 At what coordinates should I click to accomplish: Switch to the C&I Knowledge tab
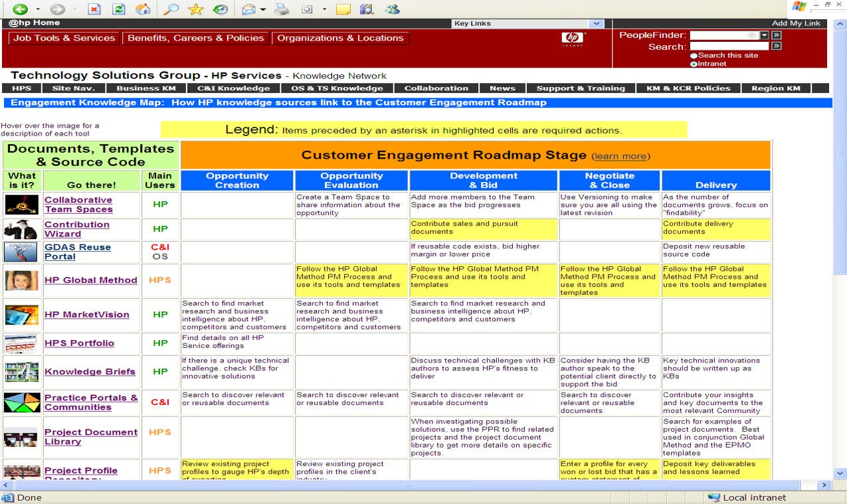pyautogui.click(x=234, y=88)
